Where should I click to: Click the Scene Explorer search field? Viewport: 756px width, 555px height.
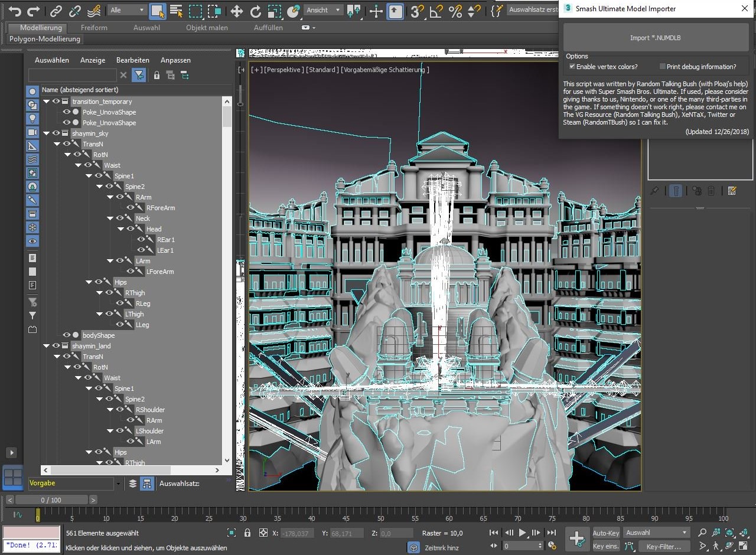click(73, 75)
